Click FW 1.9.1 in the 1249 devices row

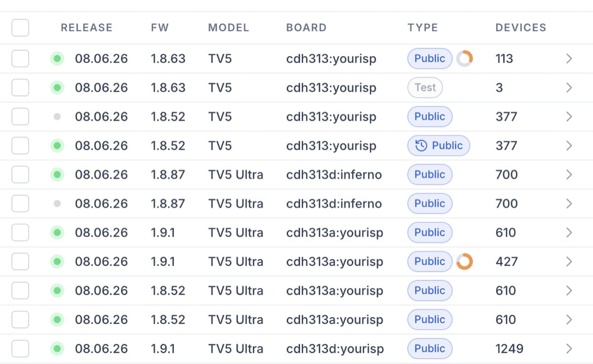pyautogui.click(x=163, y=349)
